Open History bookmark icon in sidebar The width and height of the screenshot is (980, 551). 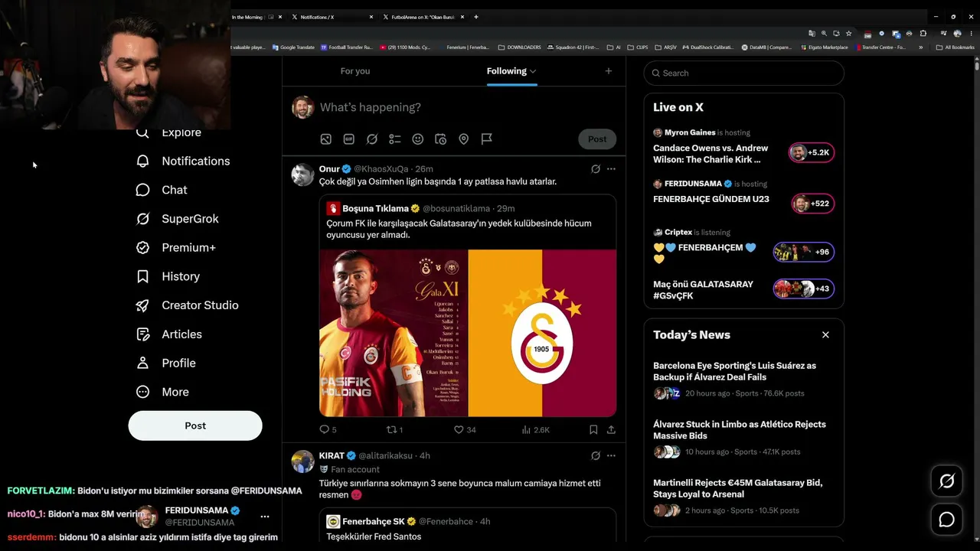coord(142,276)
